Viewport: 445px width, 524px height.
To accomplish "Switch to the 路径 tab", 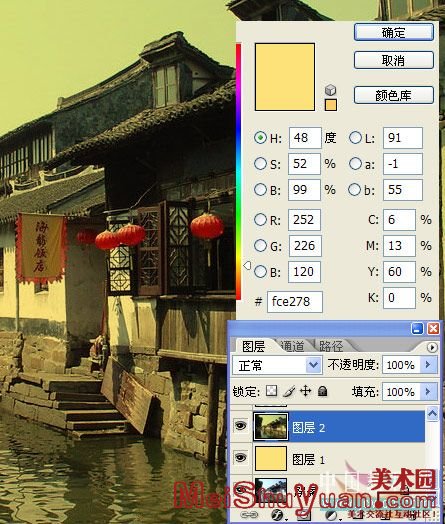I will pos(331,347).
